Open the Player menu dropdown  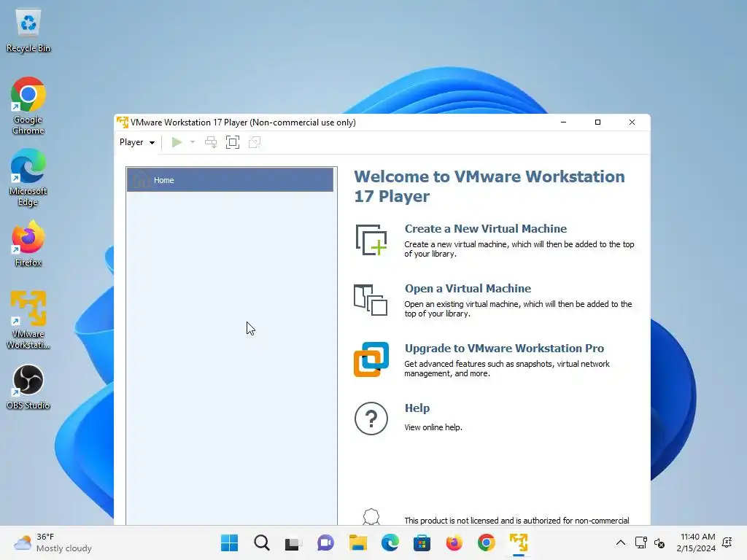point(137,142)
